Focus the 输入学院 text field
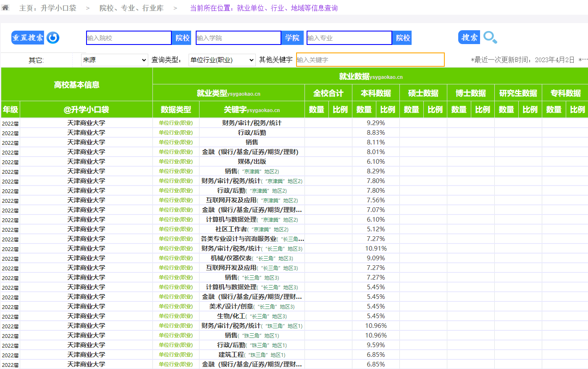 [x=238, y=38]
